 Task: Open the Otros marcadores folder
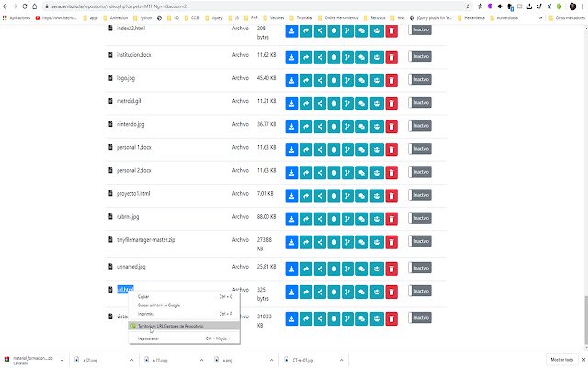[x=566, y=17]
